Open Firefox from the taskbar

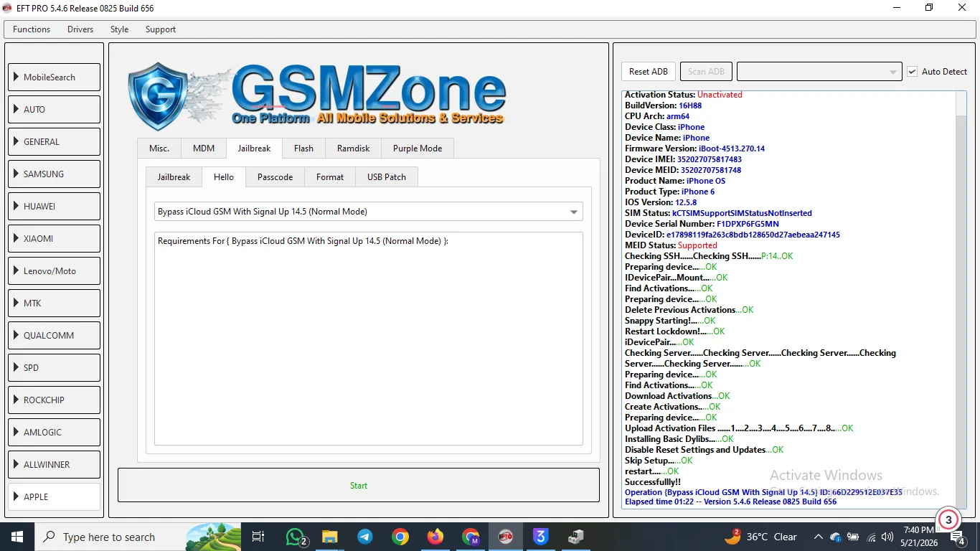(x=435, y=537)
